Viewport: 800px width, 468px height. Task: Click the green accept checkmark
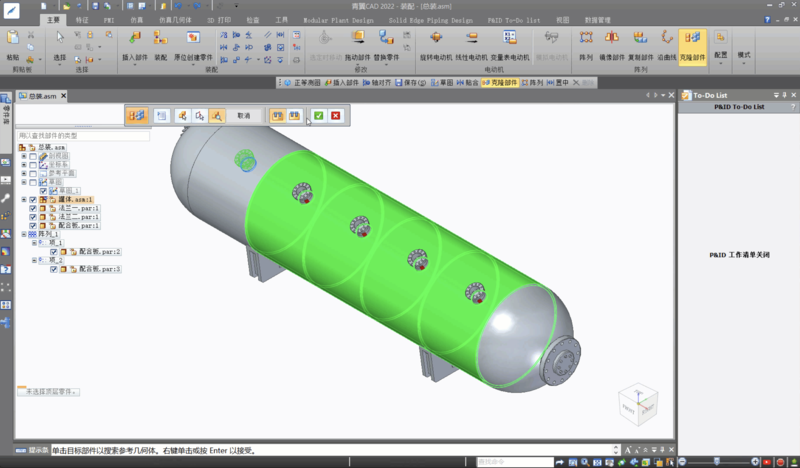tap(318, 116)
